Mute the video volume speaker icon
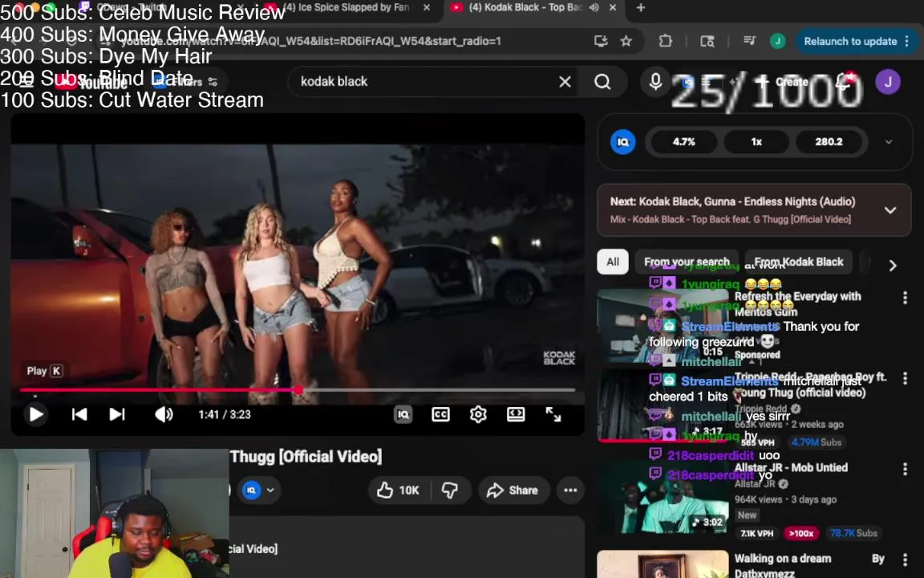 (x=164, y=414)
